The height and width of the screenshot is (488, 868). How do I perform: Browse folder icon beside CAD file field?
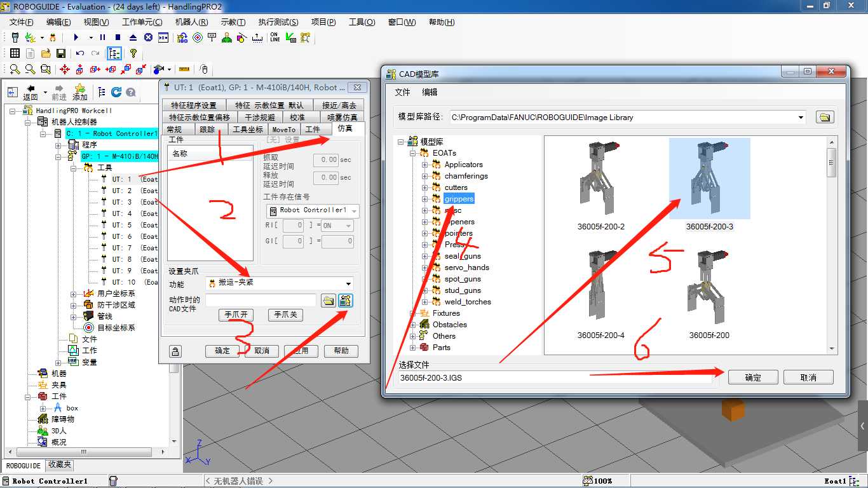[x=328, y=301]
